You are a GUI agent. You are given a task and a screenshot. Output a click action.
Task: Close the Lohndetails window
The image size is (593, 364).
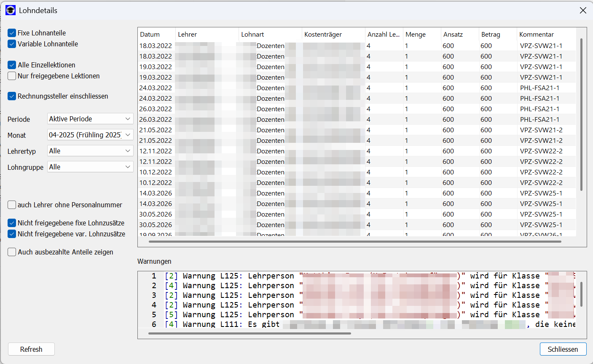583,10
